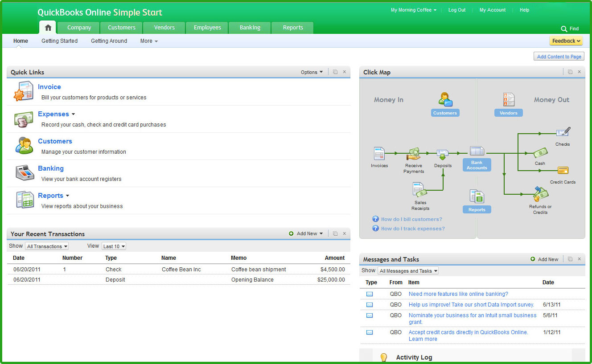Select the Vendors icon in Click Map

[x=508, y=99]
